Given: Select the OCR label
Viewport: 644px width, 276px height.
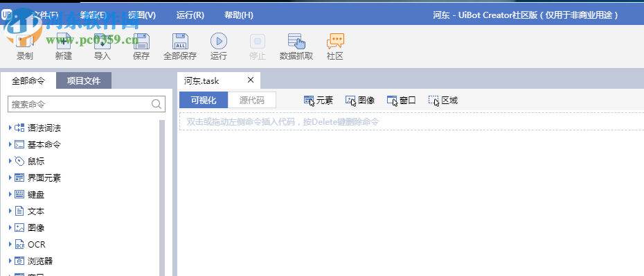Looking at the screenshot, I should click(x=37, y=244).
